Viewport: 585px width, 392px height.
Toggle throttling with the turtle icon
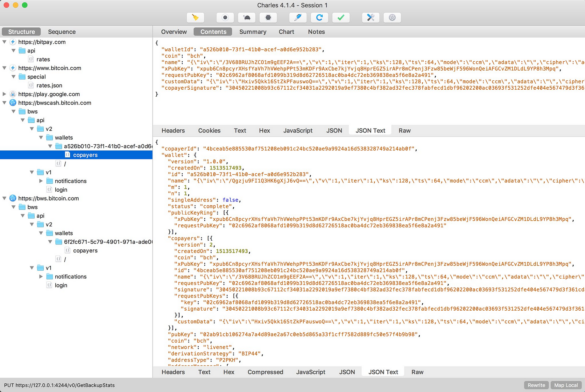click(247, 17)
